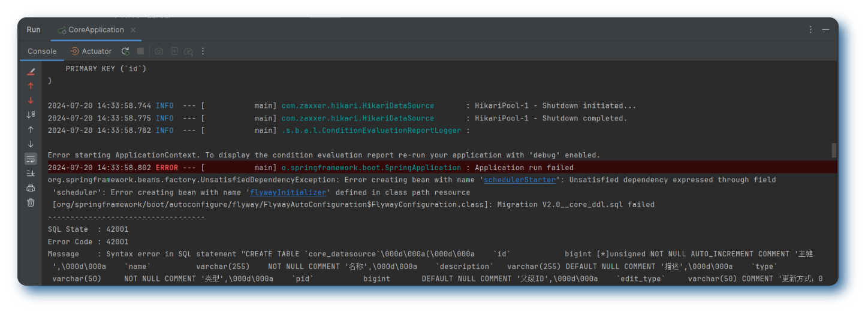Select the Console tab

click(42, 52)
